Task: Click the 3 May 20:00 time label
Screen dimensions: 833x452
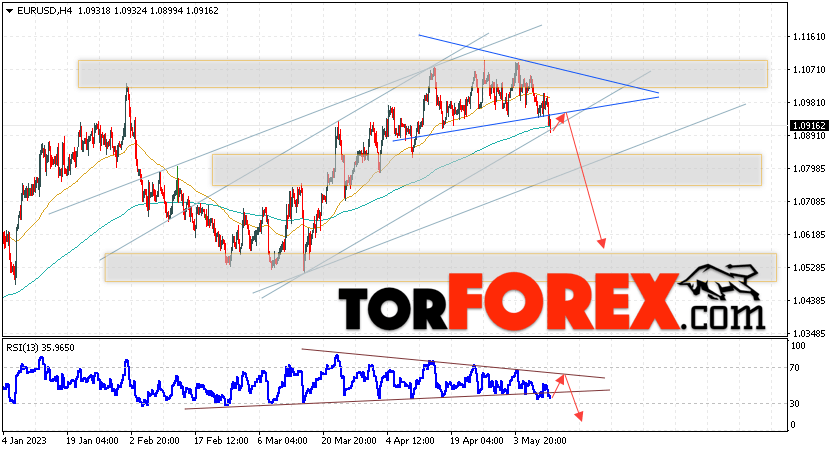Action: click(x=540, y=441)
